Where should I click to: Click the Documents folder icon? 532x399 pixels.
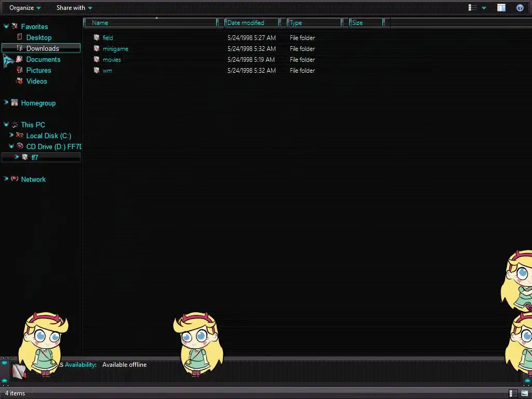coord(20,59)
